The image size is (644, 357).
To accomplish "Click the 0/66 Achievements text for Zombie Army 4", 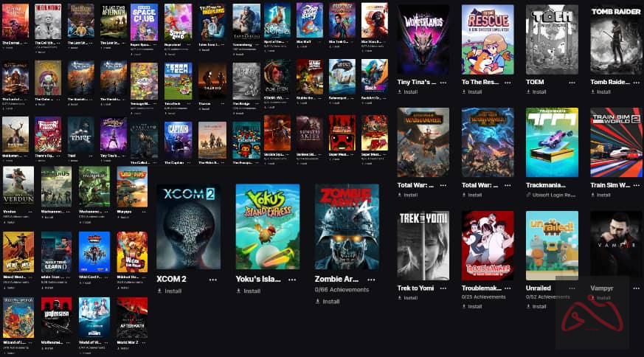I will point(342,290).
